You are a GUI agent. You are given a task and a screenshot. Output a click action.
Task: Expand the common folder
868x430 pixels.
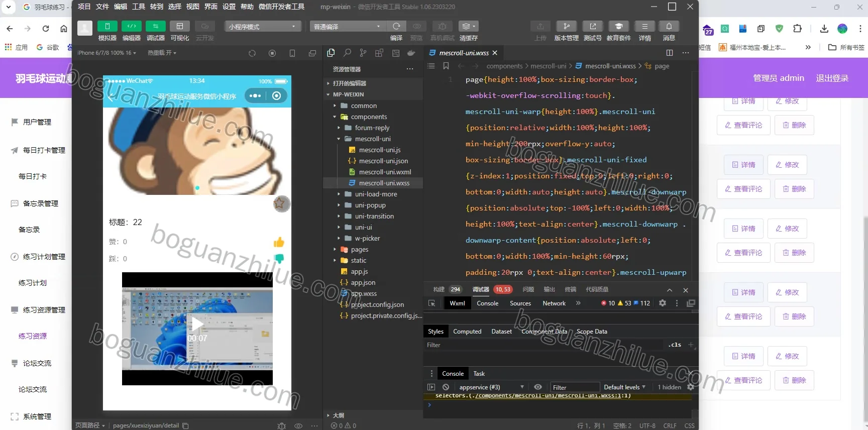click(364, 105)
